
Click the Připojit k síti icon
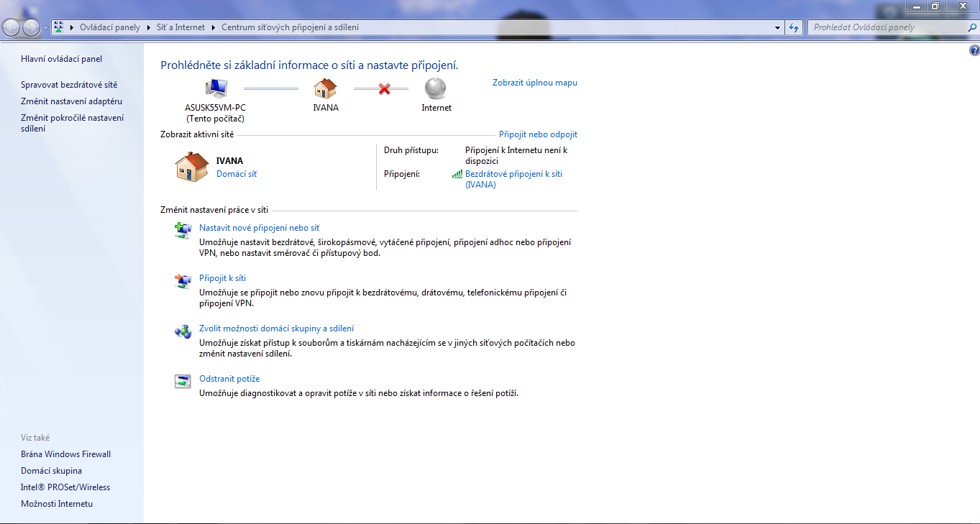[183, 280]
